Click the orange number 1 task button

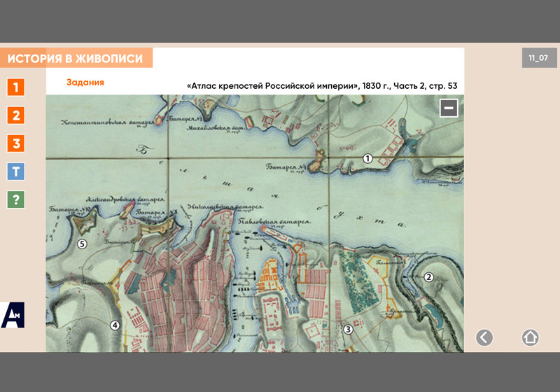(15, 87)
